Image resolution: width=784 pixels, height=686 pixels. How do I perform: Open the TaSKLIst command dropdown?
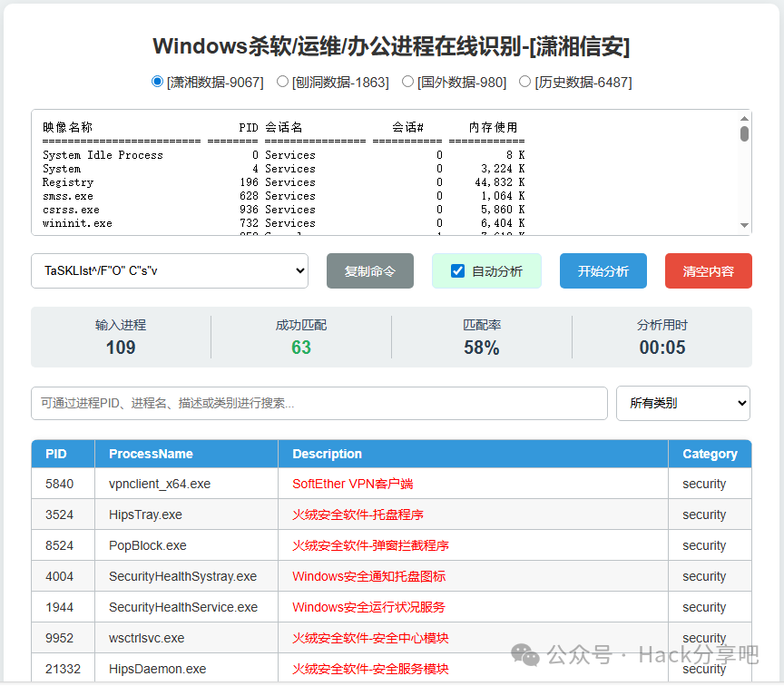170,271
